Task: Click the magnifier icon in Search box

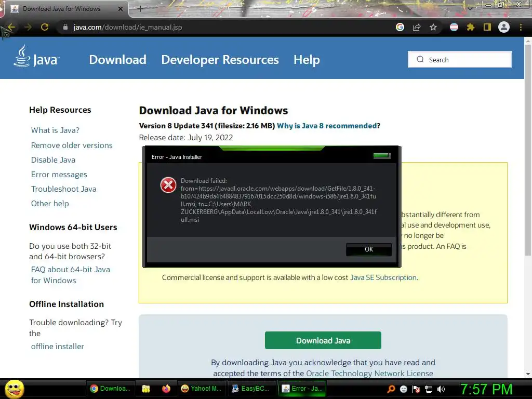Action: pos(420,59)
